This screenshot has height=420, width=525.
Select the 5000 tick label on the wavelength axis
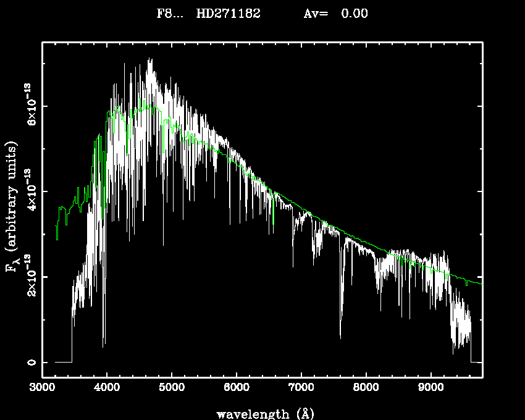pos(172,388)
